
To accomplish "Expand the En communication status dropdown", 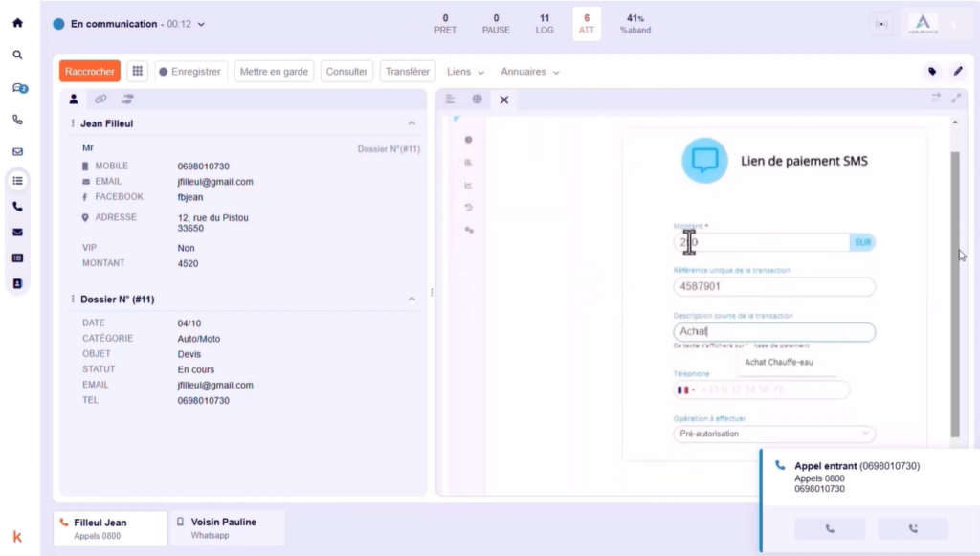I will (x=200, y=24).
